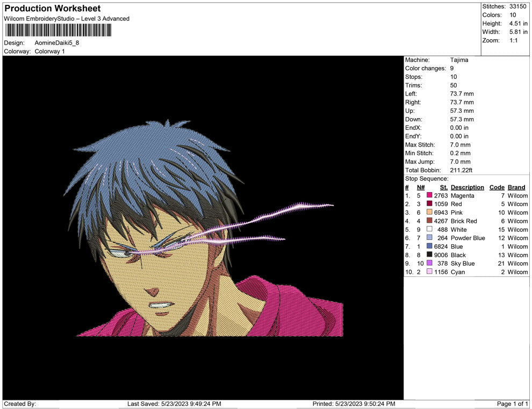Click the 'Printed: 5/23/2023 9:50:24 PM' text

click(354, 404)
